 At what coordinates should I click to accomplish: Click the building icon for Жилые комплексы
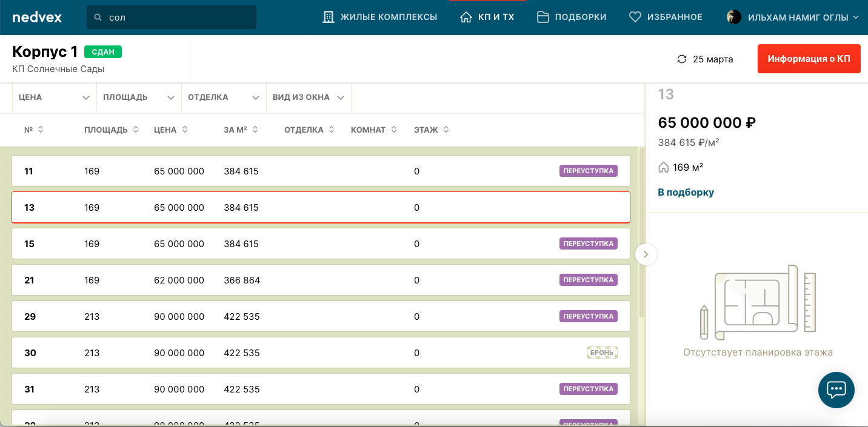pos(329,17)
